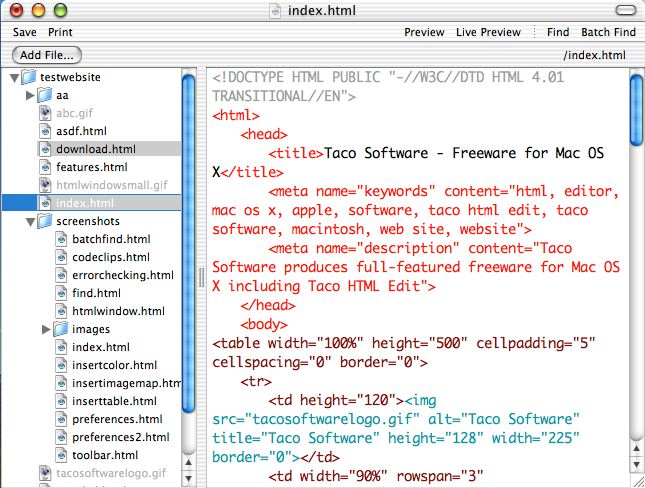Collapse the testwebsite folder triangle

coord(14,78)
